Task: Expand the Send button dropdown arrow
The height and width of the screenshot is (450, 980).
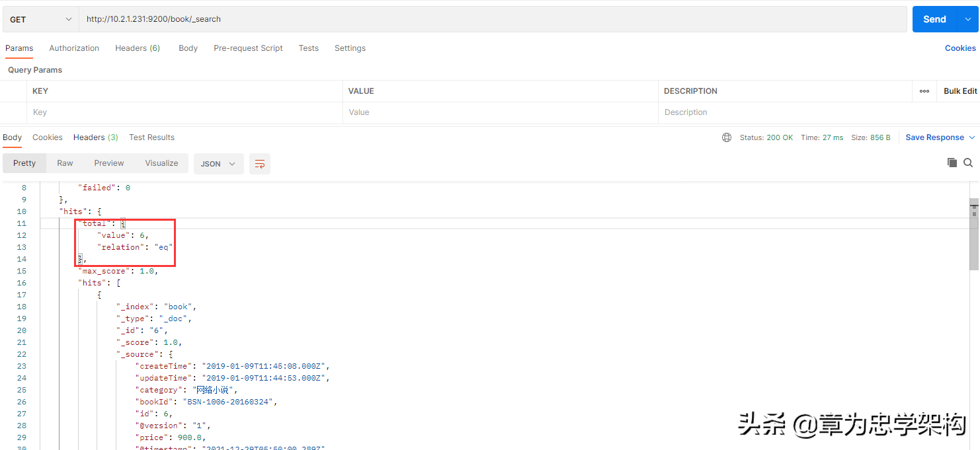Action: 968,19
